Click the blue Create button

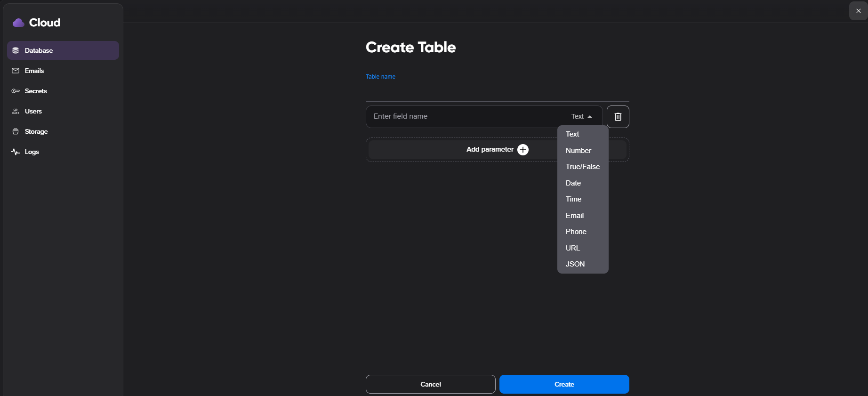click(x=564, y=384)
